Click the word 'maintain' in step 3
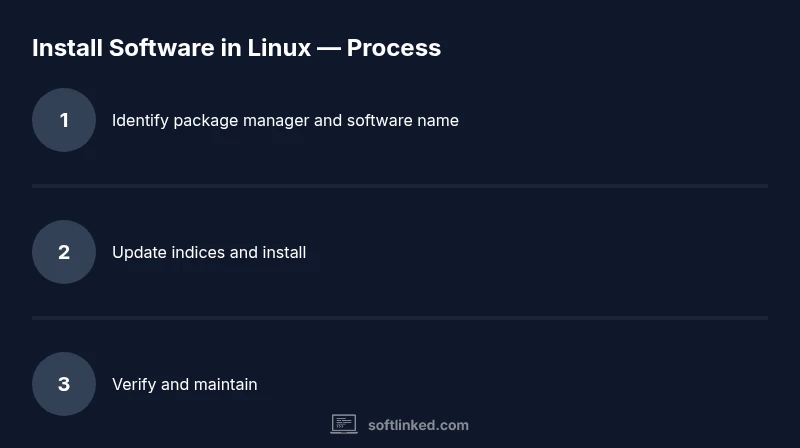Viewport: 800px width, 448px height. pyautogui.click(x=226, y=384)
